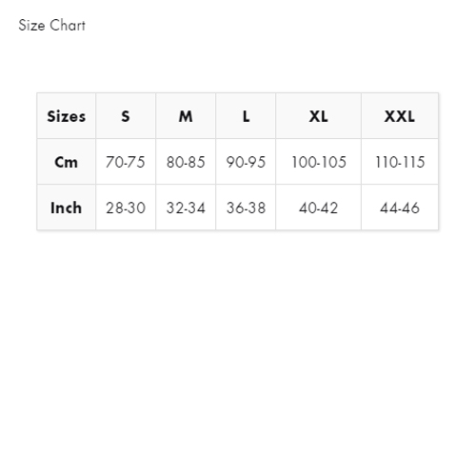Select the Sizes header cell
The width and height of the screenshot is (476, 476).
click(x=67, y=116)
